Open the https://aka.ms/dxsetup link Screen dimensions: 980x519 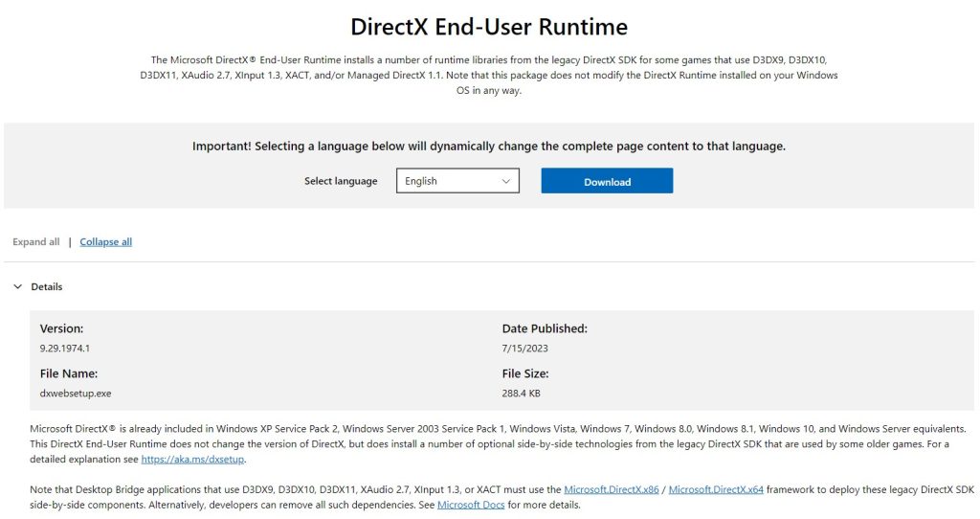pos(192,459)
